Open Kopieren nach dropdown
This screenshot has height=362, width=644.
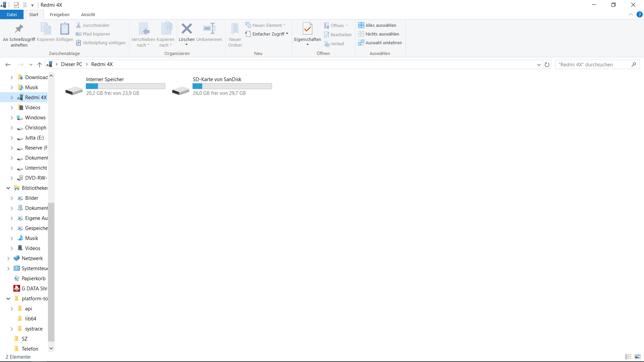(x=166, y=35)
